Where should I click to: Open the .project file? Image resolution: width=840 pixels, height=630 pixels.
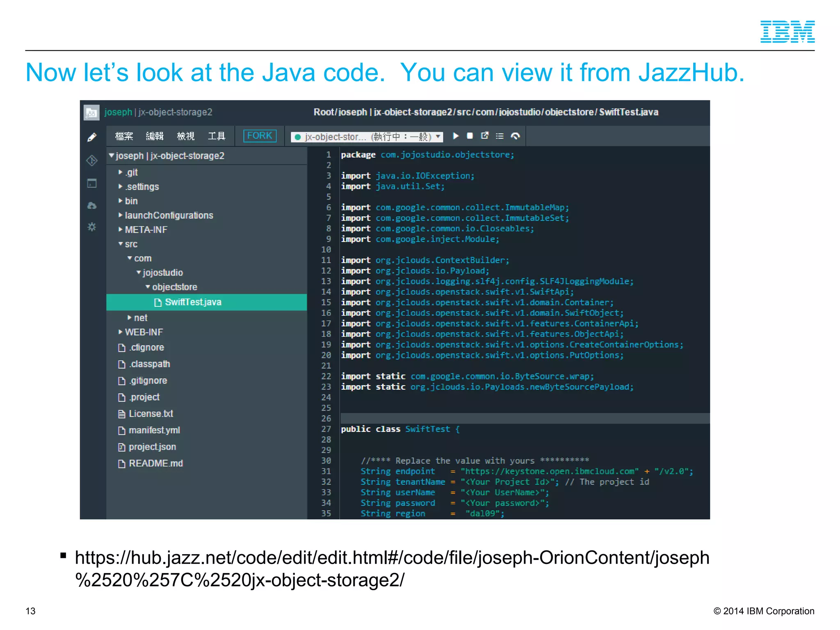coord(144,397)
